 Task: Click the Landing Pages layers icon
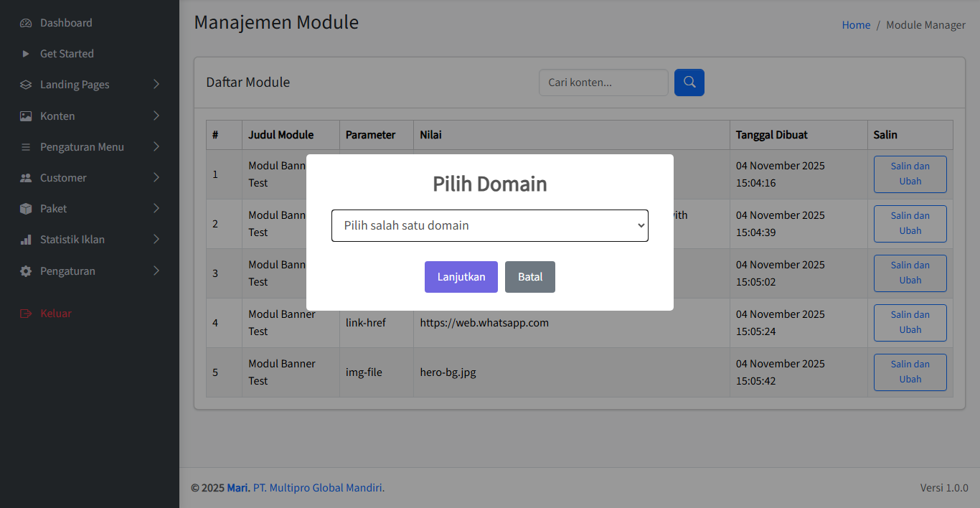coord(26,85)
